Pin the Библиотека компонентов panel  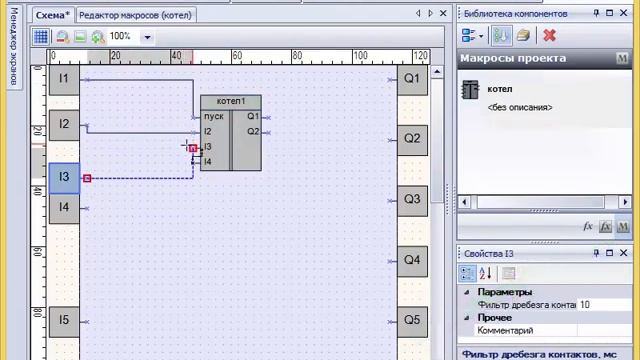pos(596,13)
